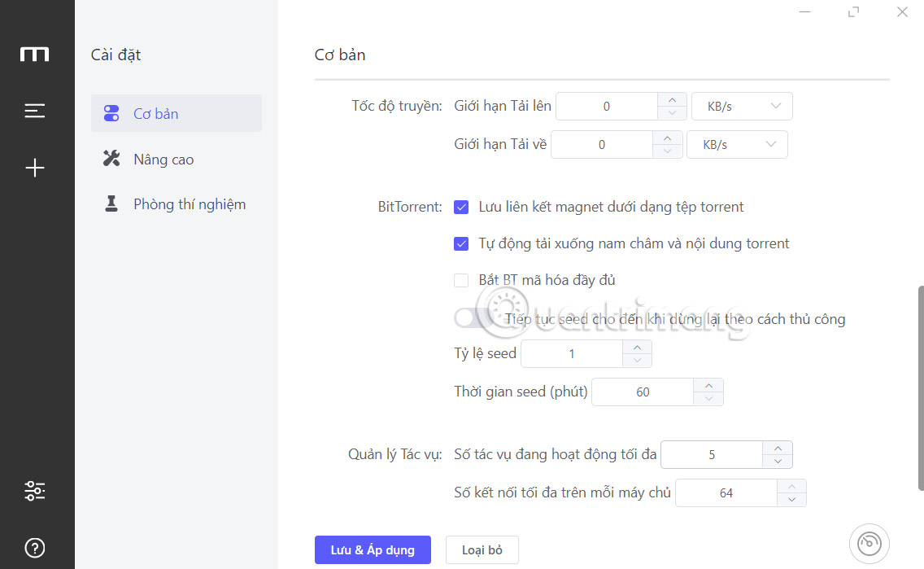The image size is (924, 569).
Task: Open the task list icon in sidebar
Action: point(35,111)
